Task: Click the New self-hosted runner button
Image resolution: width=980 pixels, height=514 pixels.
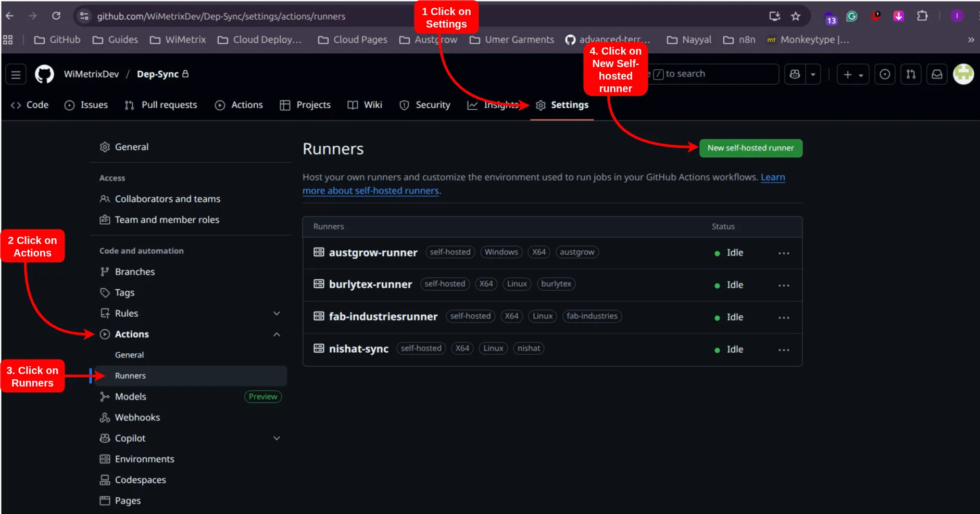Action: tap(750, 148)
